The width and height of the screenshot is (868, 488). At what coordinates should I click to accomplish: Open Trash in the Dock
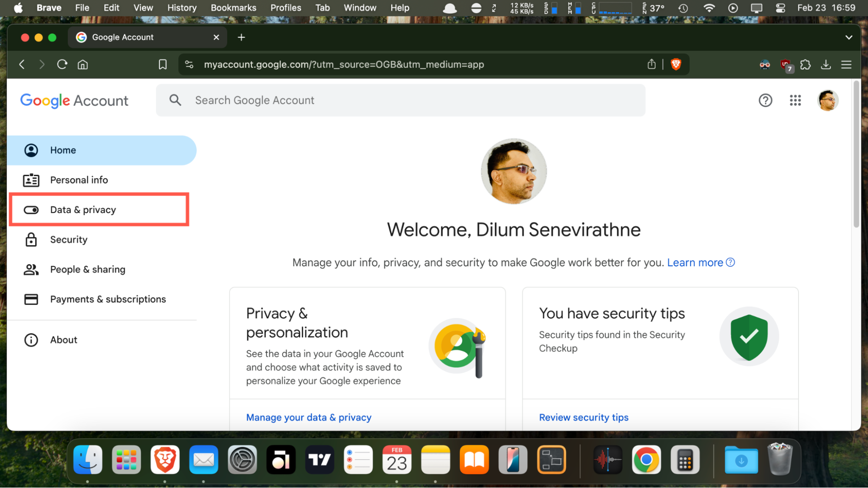click(x=780, y=459)
